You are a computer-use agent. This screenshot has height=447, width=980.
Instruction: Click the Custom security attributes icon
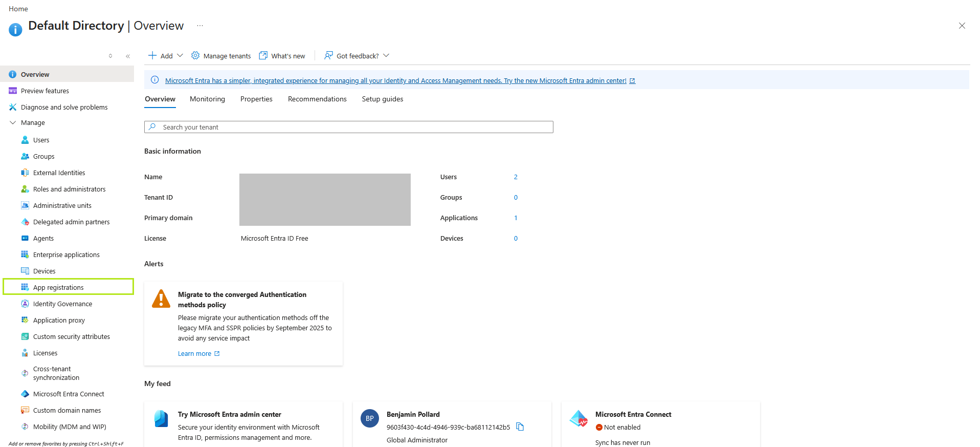pyautogui.click(x=25, y=336)
